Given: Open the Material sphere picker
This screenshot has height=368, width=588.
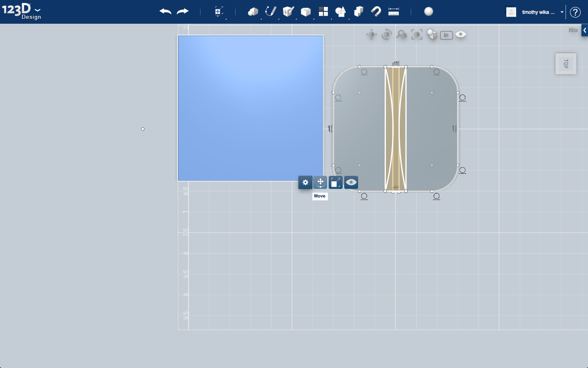Looking at the screenshot, I should coord(429,11).
